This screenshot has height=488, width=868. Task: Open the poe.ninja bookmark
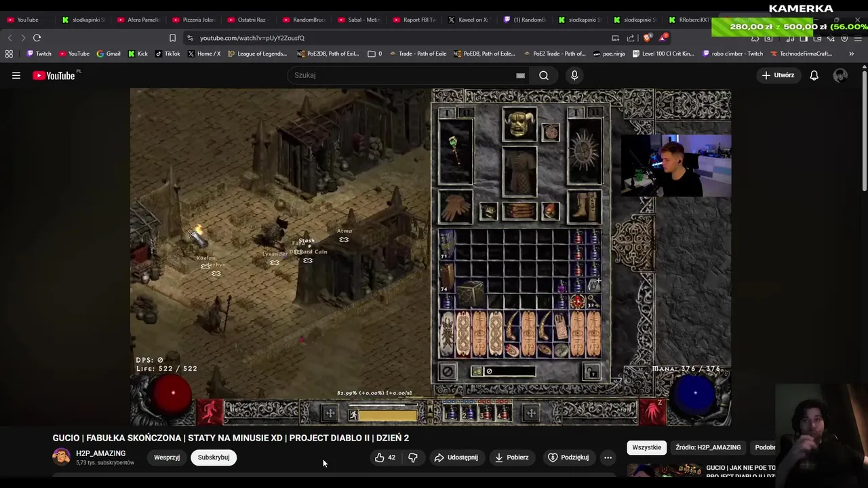pyautogui.click(x=609, y=54)
